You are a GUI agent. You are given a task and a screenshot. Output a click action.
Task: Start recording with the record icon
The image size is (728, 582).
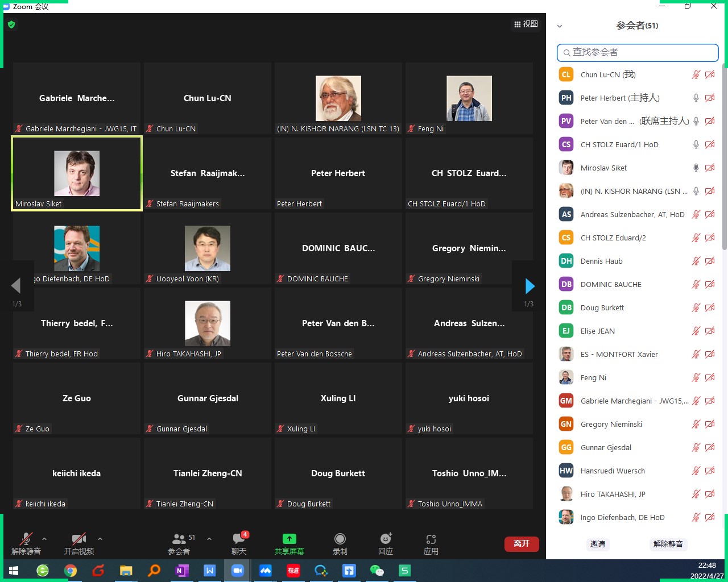pyautogui.click(x=340, y=539)
